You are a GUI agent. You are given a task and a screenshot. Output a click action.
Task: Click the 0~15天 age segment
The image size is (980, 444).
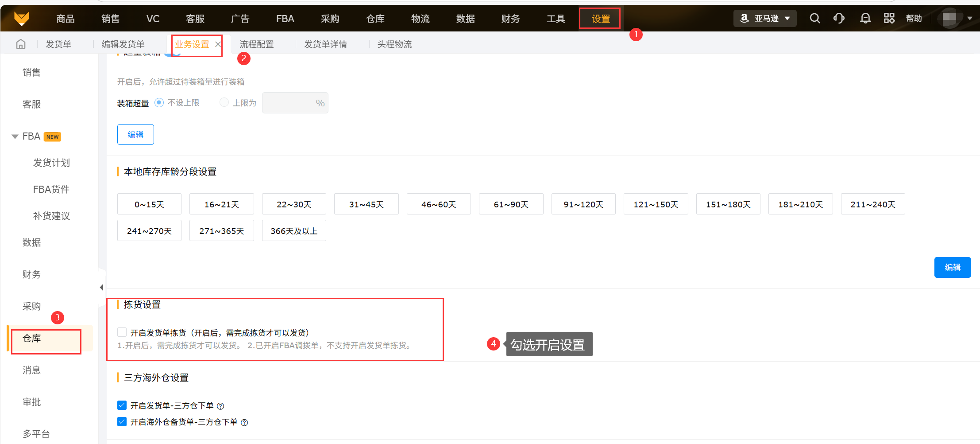coord(149,204)
